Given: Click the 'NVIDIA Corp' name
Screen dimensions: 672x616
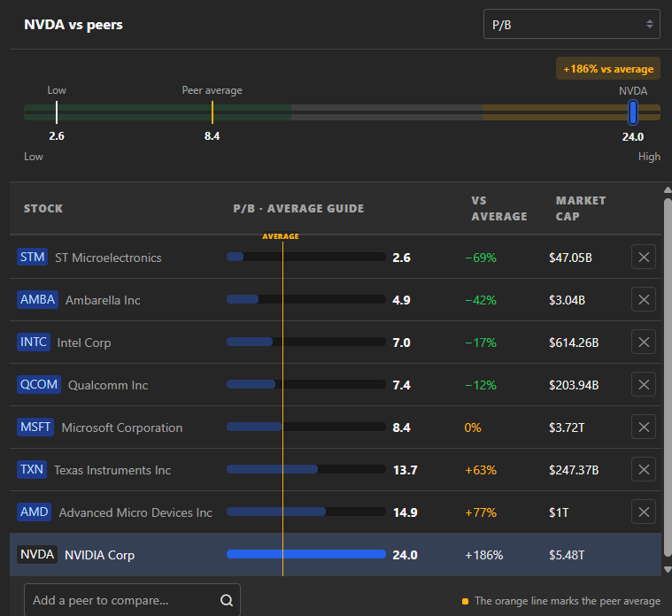Looking at the screenshot, I should 99,555.
